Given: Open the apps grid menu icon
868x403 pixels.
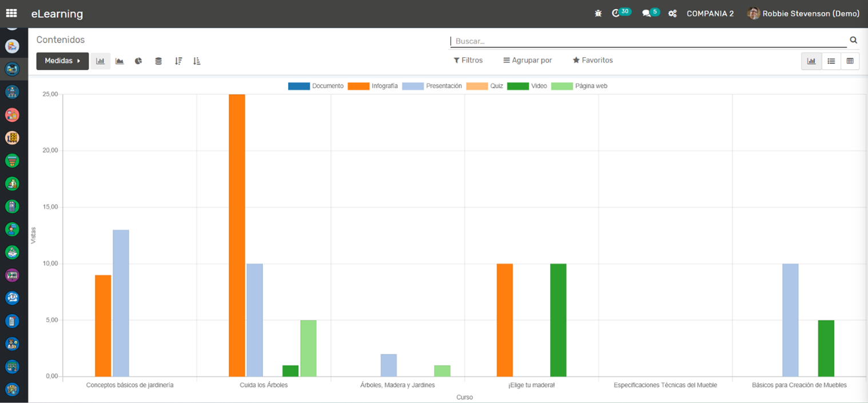Looking at the screenshot, I should [11, 13].
